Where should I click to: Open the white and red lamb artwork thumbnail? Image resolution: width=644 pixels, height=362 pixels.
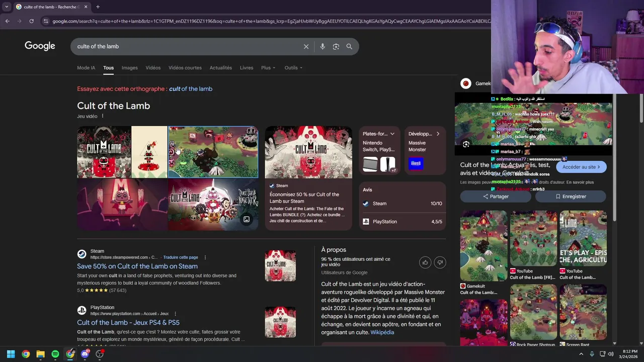pos(149,152)
